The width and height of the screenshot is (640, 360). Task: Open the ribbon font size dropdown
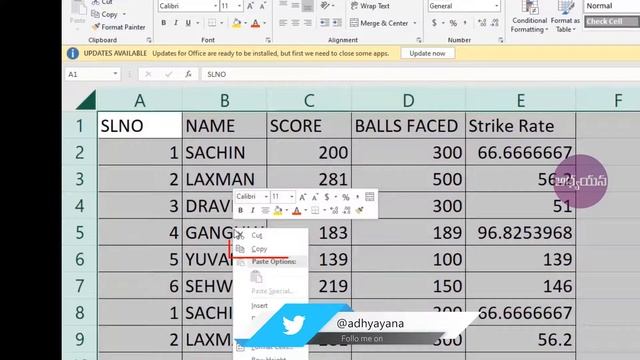[239, 6]
